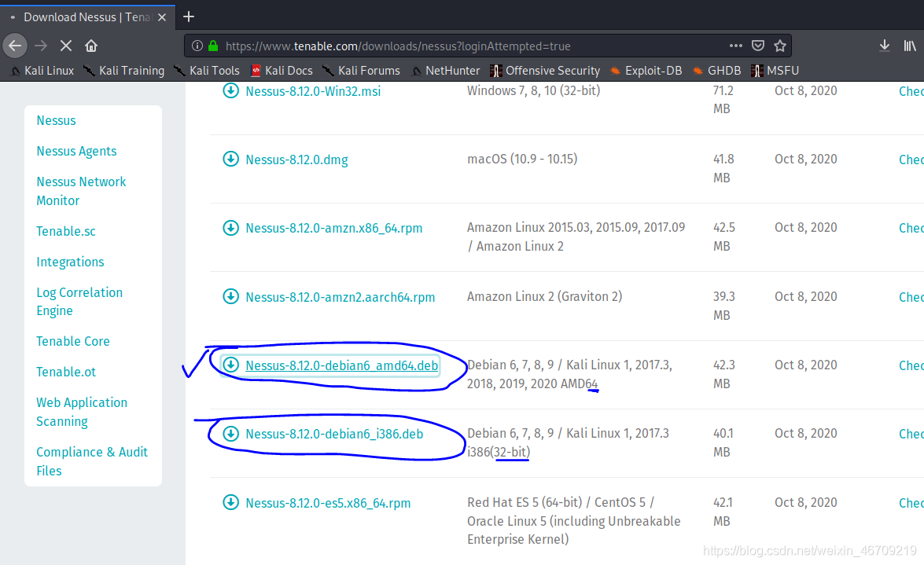The width and height of the screenshot is (924, 565).
Task: Click download icon beside Nessus-8.12.0-Win32.msi
Action: [x=230, y=90]
